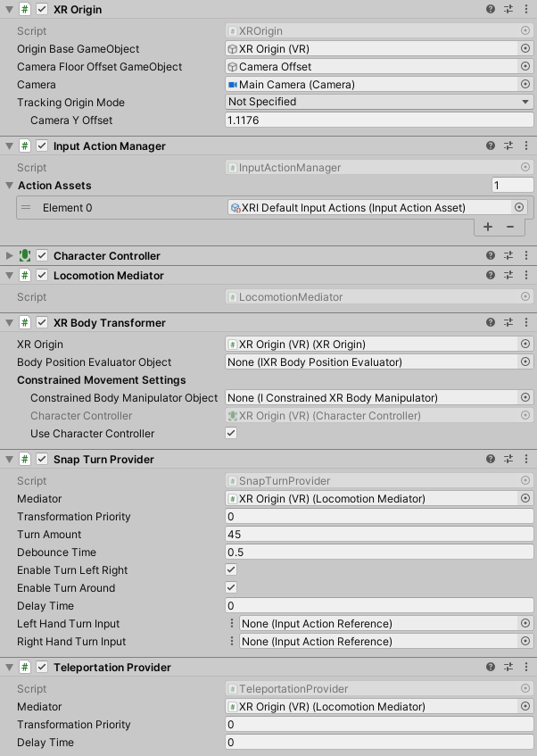Screen dimensions: 537x756
Task: Open object picker for Camera field
Action: coord(525,85)
